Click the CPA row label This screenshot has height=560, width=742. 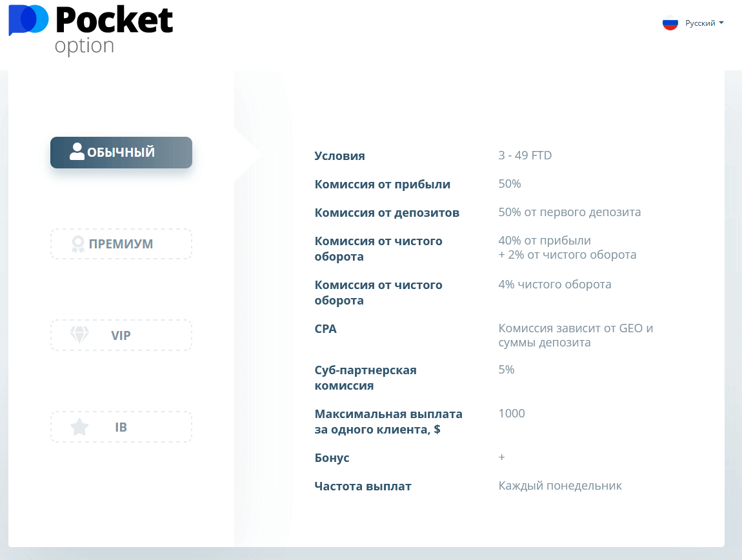click(326, 329)
